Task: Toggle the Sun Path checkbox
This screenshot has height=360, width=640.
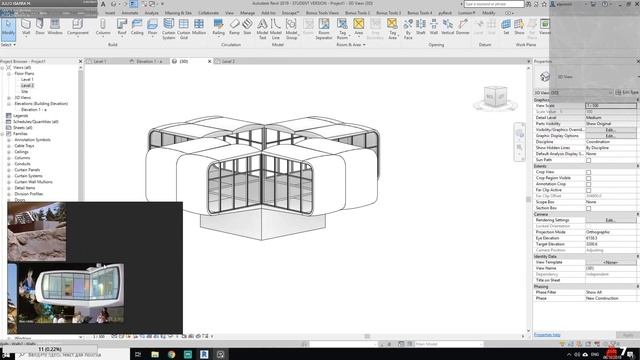Action: [x=588, y=160]
